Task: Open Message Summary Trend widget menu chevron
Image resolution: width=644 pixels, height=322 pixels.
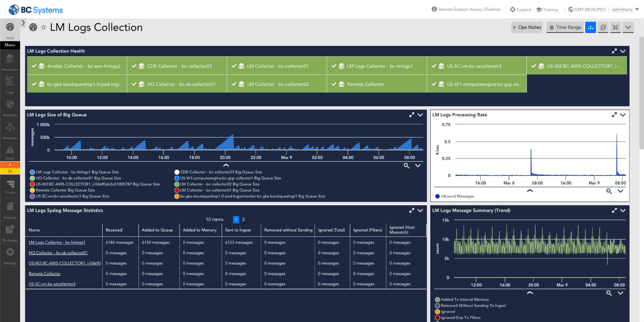Action: (623, 211)
